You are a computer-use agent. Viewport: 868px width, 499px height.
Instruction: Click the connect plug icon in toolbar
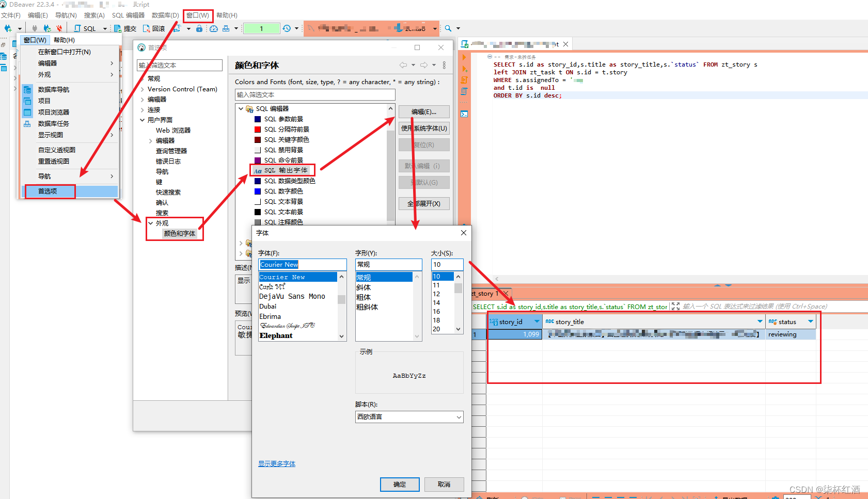click(x=35, y=28)
